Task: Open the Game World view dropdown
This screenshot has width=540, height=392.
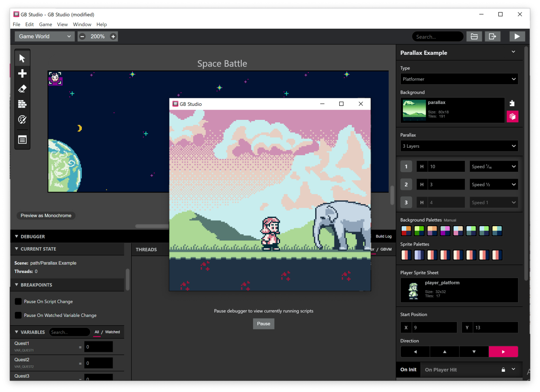Action: click(x=45, y=37)
